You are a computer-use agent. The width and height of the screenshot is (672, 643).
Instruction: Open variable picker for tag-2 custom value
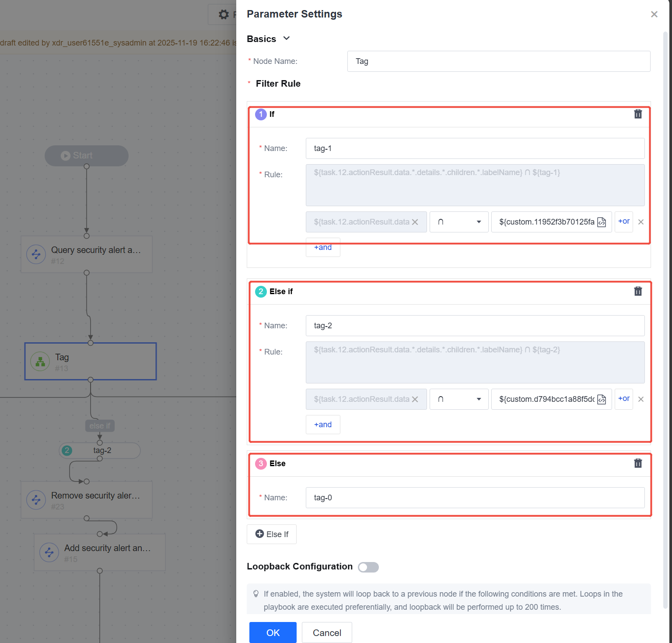602,400
